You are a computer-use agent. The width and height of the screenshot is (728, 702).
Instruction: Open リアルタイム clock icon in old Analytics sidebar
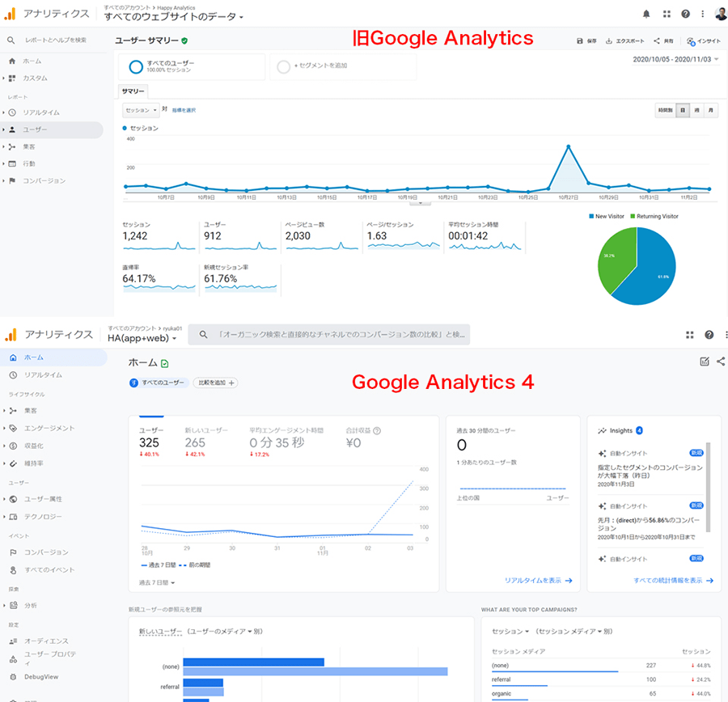coord(12,112)
